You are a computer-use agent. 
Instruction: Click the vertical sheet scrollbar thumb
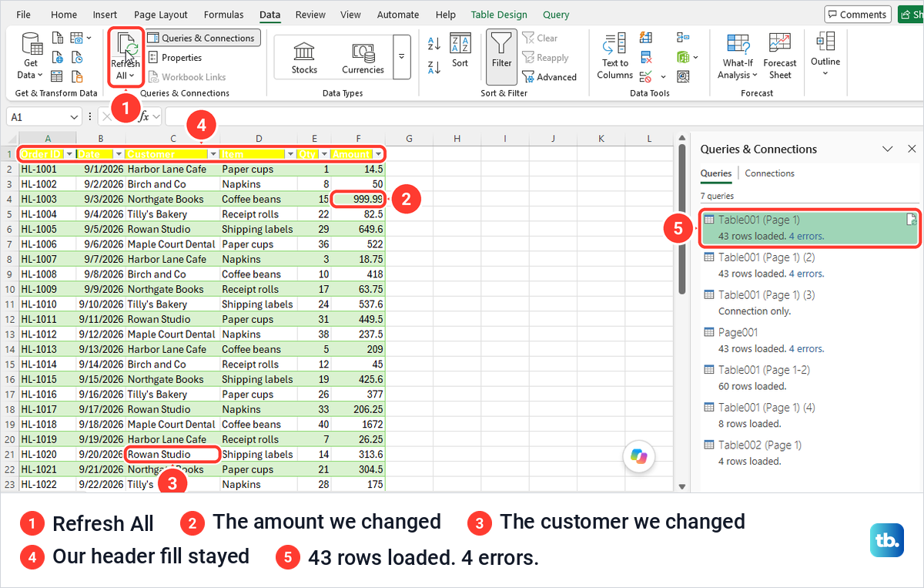681,220
